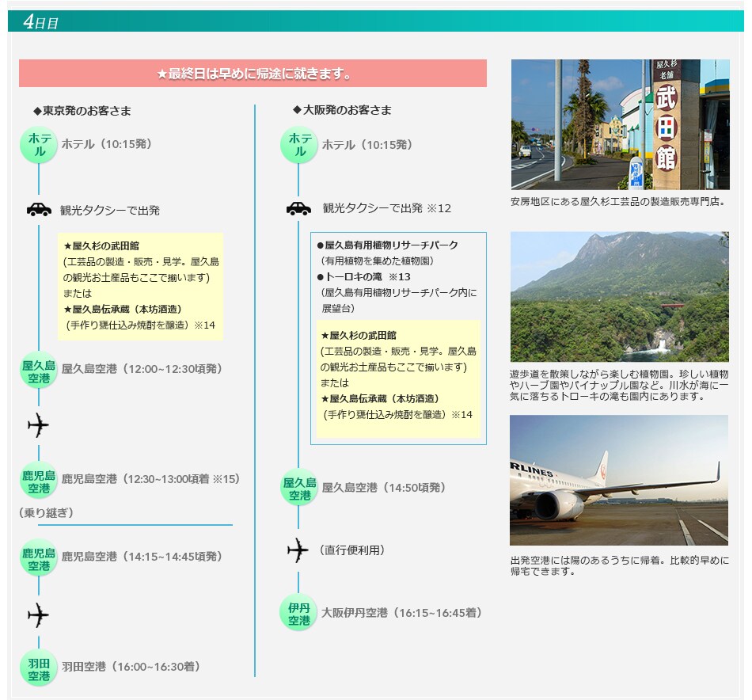The width and height of the screenshot is (752, 700).
Task: Click the 屋久島空港 badge for the 14:50 departure
Action: coord(298,489)
